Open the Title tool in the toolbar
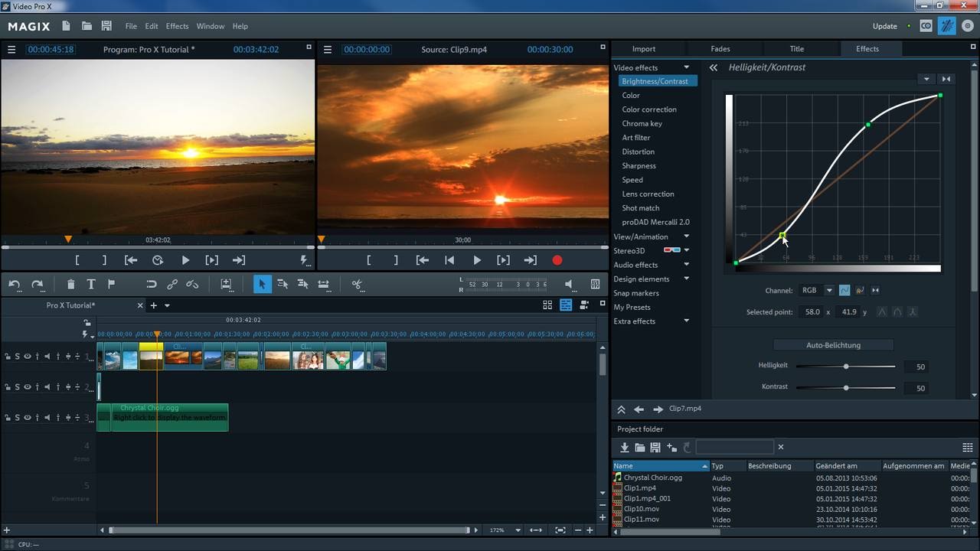Screen dimensions: 980x551 [92, 285]
